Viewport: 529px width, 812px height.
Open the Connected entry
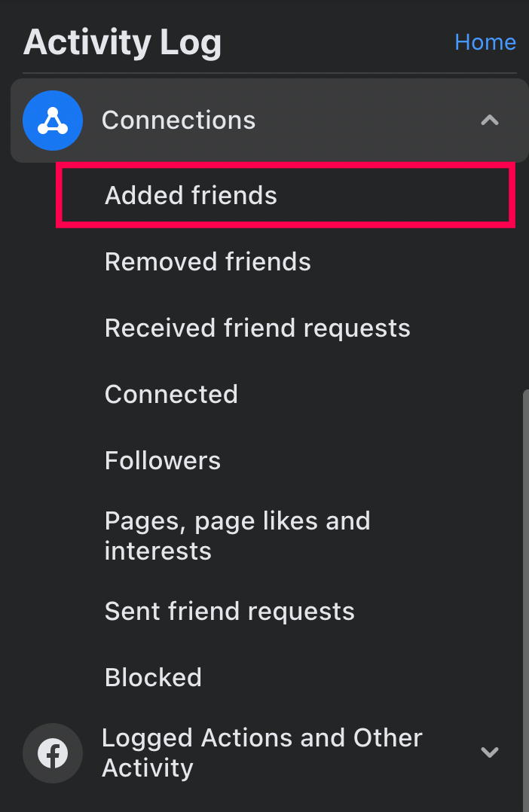click(x=172, y=394)
